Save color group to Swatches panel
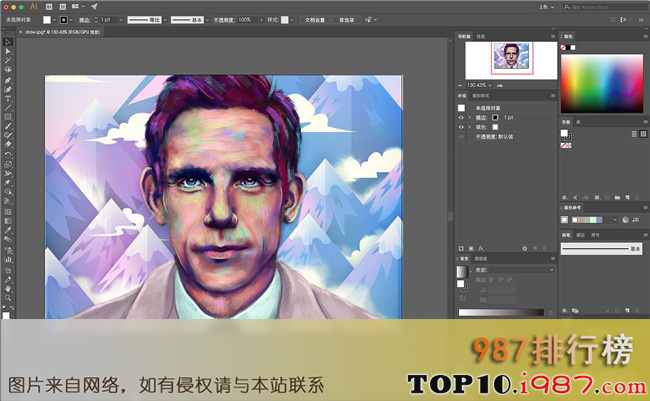Viewport: 650px width, 401px height. click(636, 220)
